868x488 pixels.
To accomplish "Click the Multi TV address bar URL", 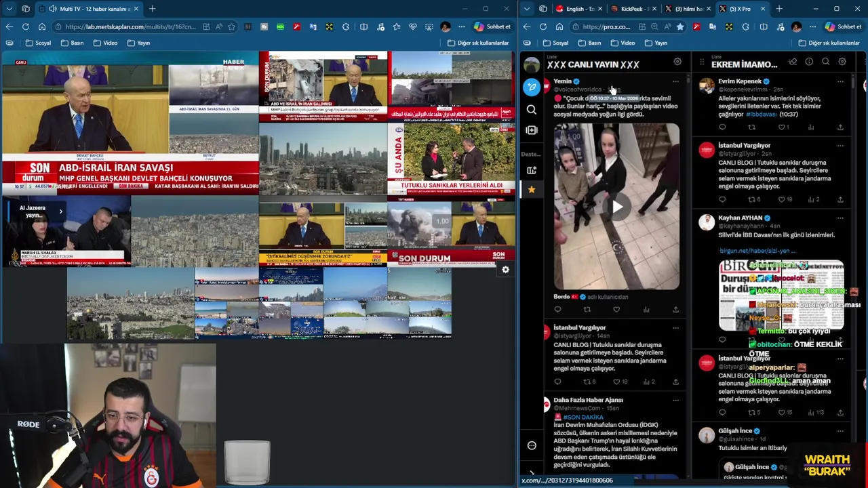I will point(132,26).
